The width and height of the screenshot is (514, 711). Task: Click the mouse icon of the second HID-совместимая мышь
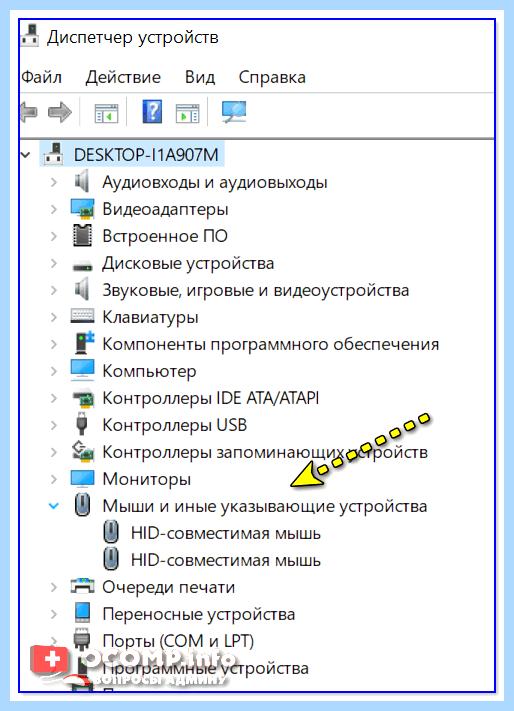pos(111,559)
